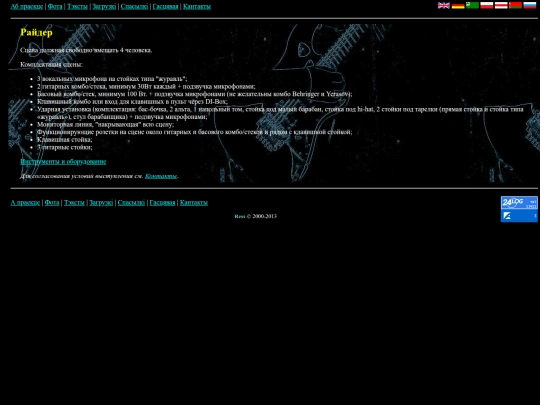Select 'Загрузкі' in the footer menu
540x405 pixels.
(101, 202)
